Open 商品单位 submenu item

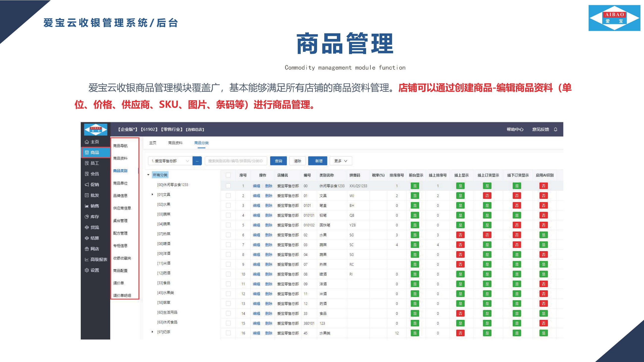pos(120,183)
